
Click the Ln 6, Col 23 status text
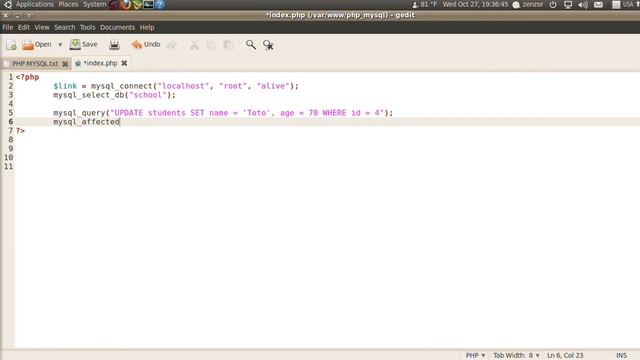(x=565, y=356)
